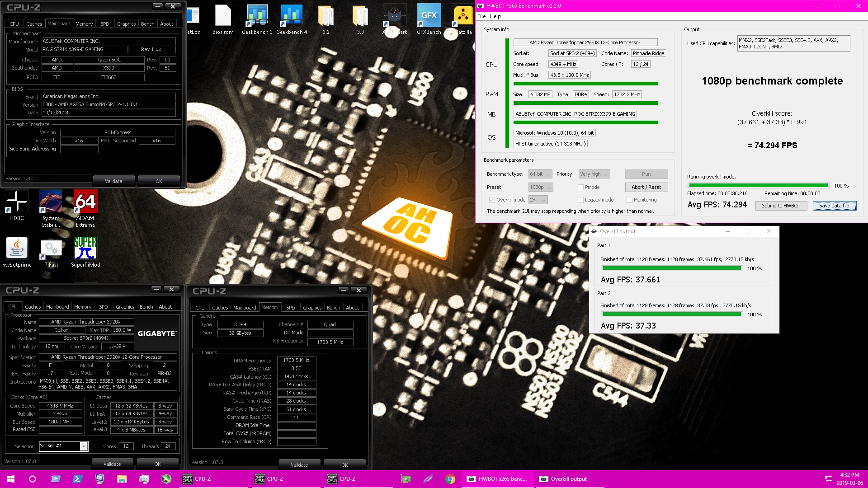Enable the Pmode checkbox
Image resolution: width=868 pixels, height=488 pixels.
(x=580, y=187)
